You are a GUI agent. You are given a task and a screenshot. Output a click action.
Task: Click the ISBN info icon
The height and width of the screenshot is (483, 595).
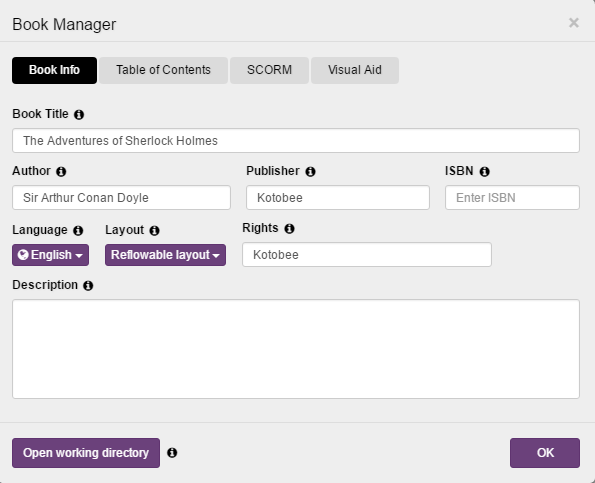point(485,171)
